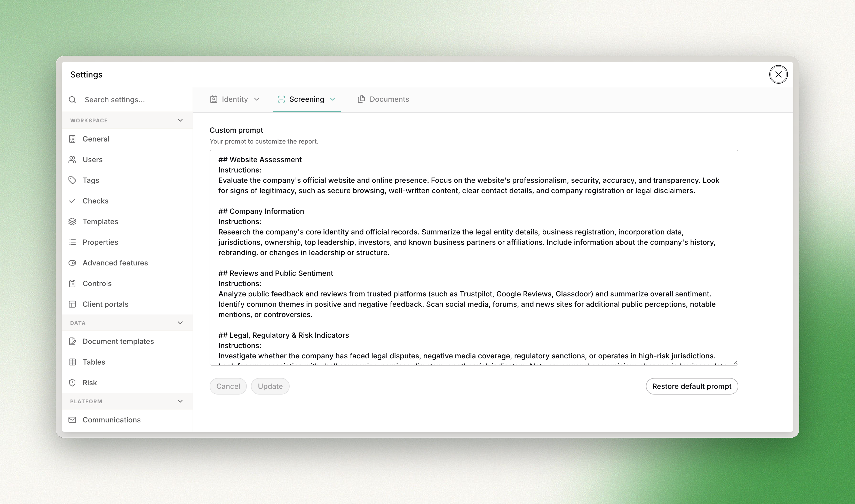Click the Client portals layout icon

coord(72,304)
